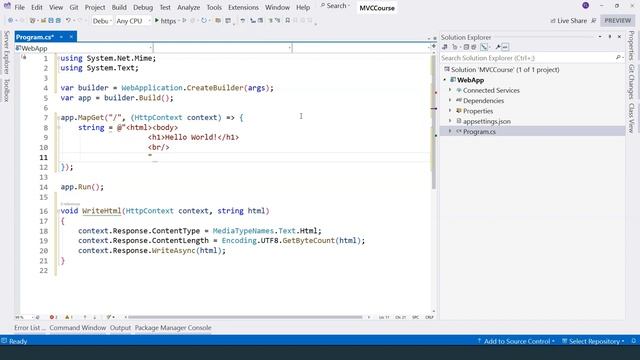640x360 pixels.
Task: Expand the Connected Services node
Action: click(450, 90)
